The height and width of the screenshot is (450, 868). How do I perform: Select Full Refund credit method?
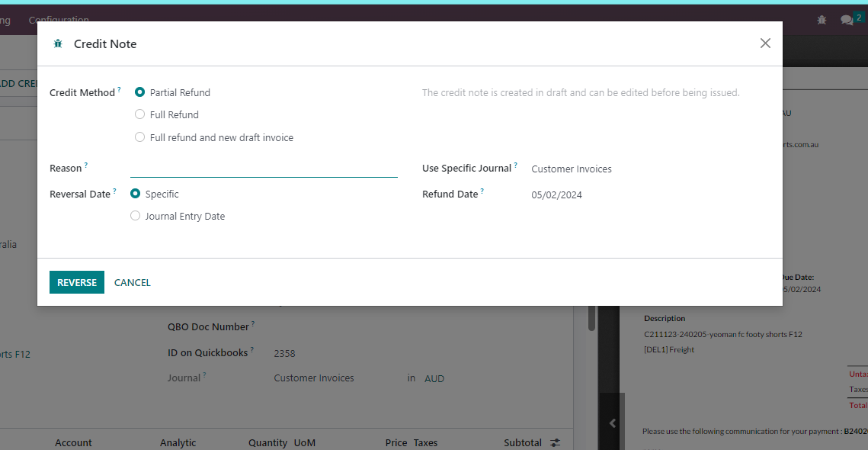point(139,114)
